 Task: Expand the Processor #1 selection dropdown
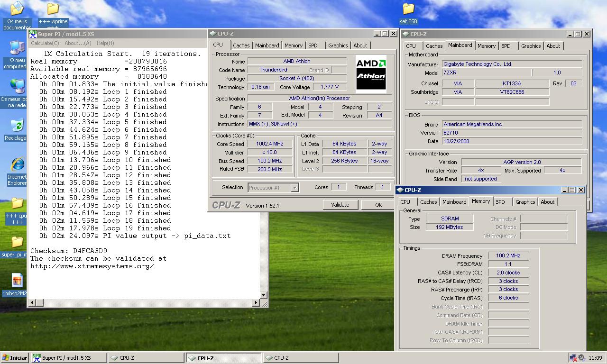[294, 188]
